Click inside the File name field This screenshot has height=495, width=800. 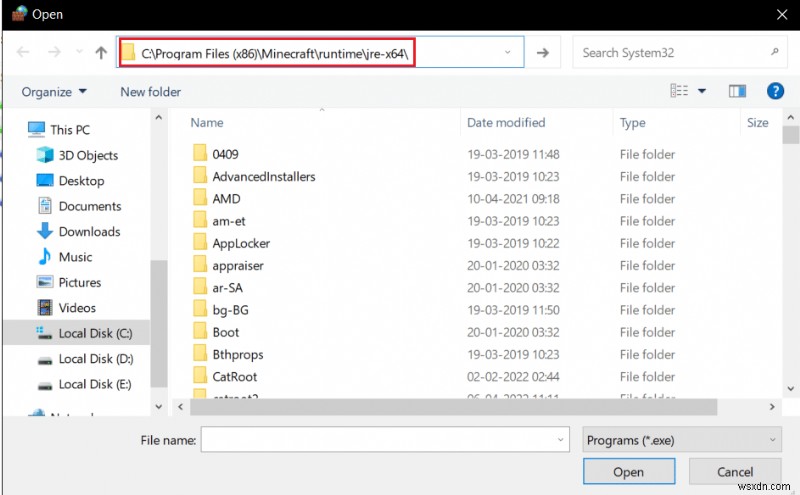point(385,439)
